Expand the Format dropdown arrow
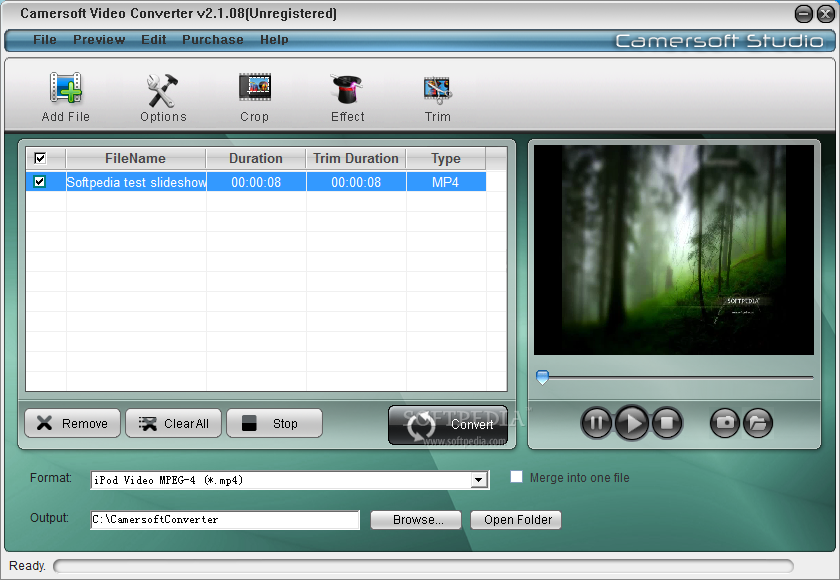The height and width of the screenshot is (580, 840). pos(479,480)
